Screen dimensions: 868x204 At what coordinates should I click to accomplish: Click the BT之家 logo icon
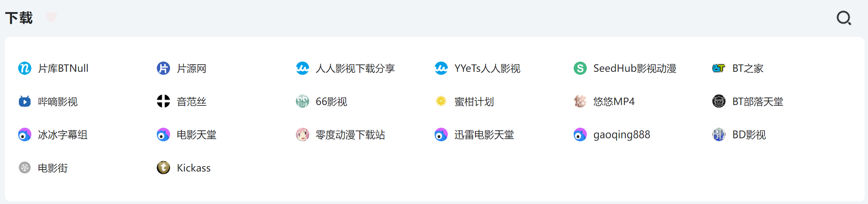click(x=719, y=68)
